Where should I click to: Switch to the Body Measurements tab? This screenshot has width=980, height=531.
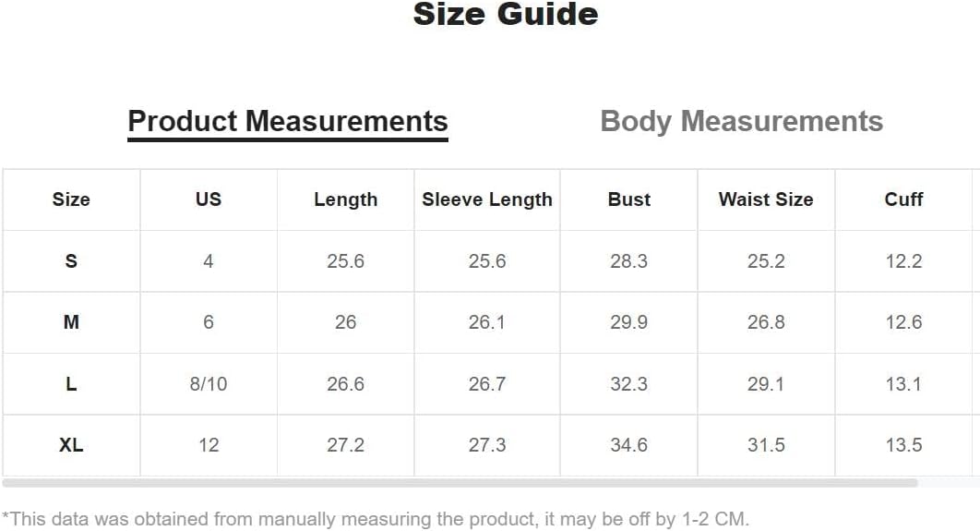(741, 121)
